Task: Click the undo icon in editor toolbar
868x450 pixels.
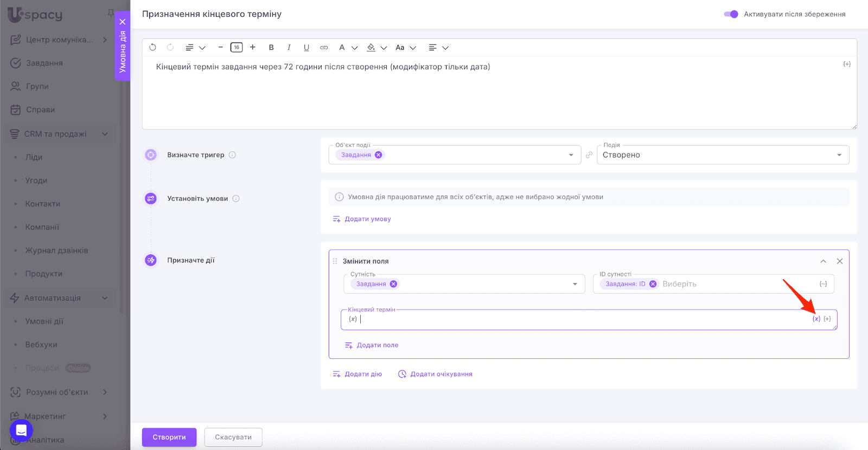Action: pos(152,48)
